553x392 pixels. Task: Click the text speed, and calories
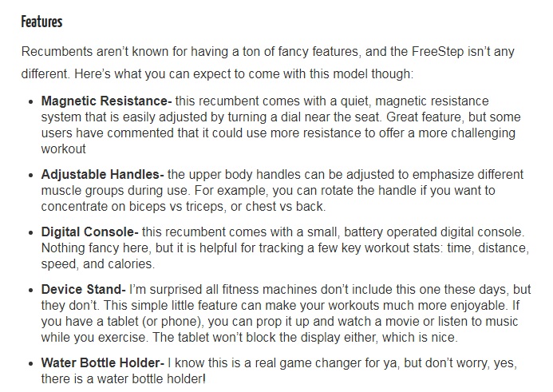97,264
